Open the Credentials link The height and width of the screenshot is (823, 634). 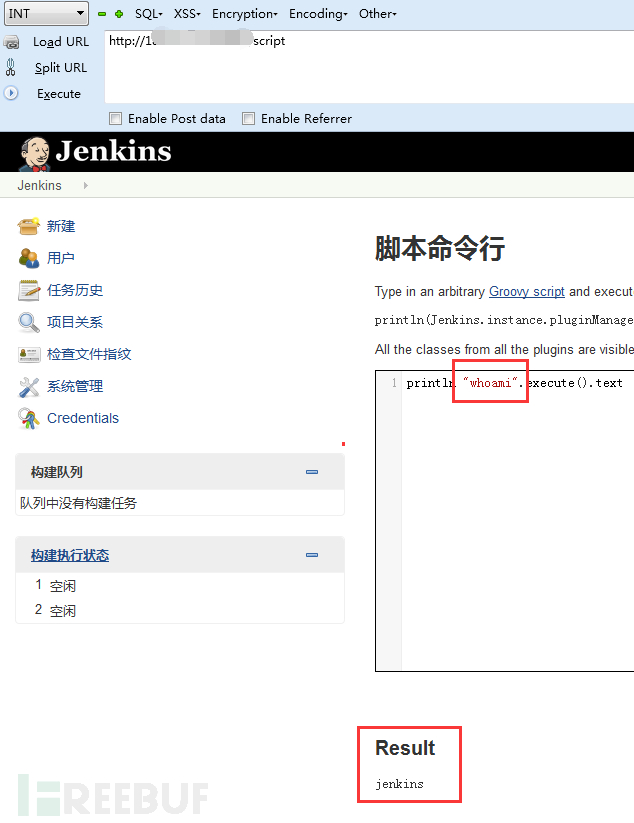(x=83, y=418)
